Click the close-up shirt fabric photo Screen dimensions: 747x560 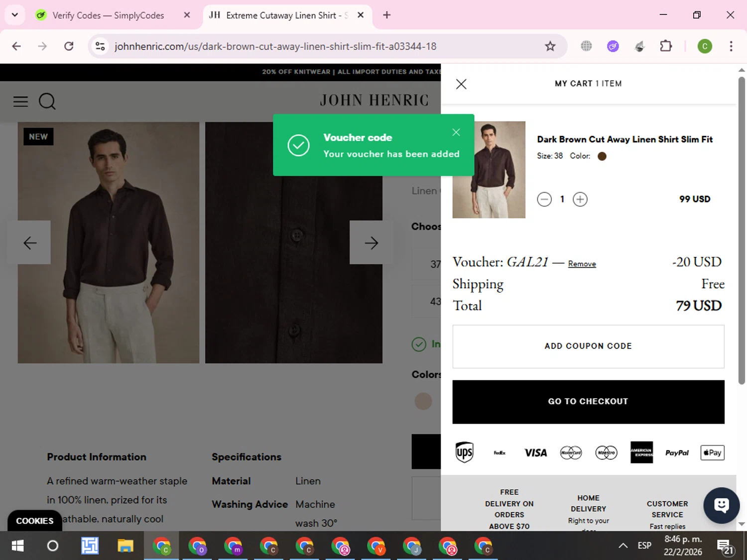tap(294, 243)
